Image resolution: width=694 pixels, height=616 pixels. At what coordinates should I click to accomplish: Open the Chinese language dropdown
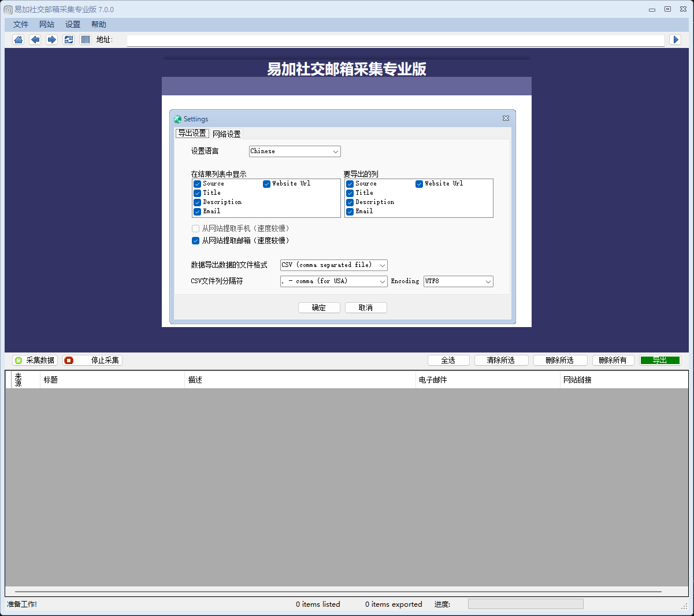(295, 151)
